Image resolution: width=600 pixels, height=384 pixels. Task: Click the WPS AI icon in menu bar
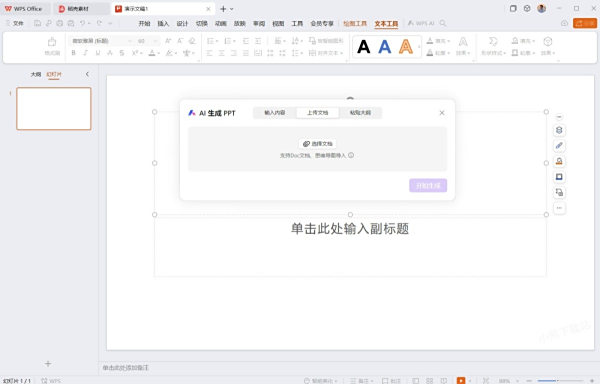click(x=421, y=23)
